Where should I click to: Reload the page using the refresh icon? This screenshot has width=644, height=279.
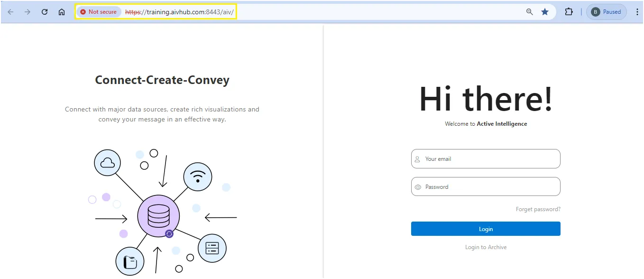45,12
